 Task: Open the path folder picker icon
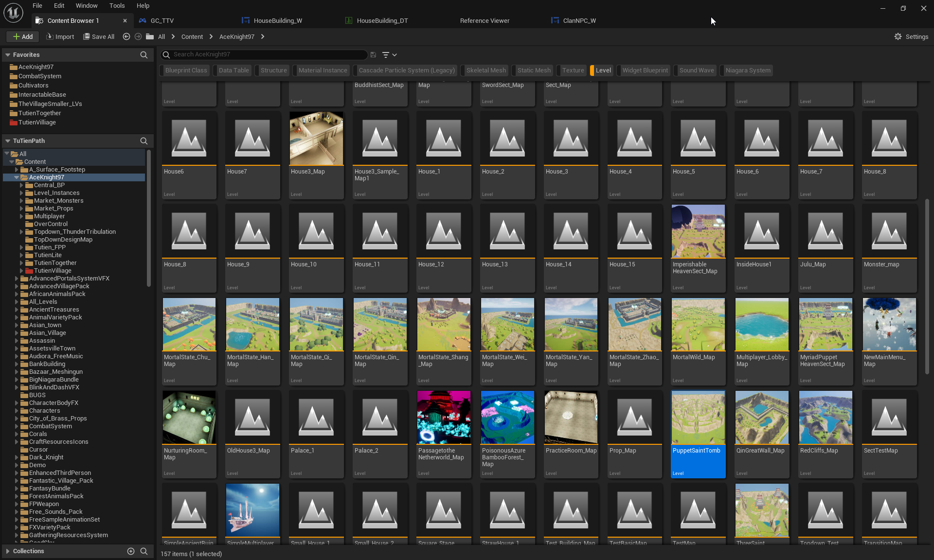pyautogui.click(x=150, y=36)
